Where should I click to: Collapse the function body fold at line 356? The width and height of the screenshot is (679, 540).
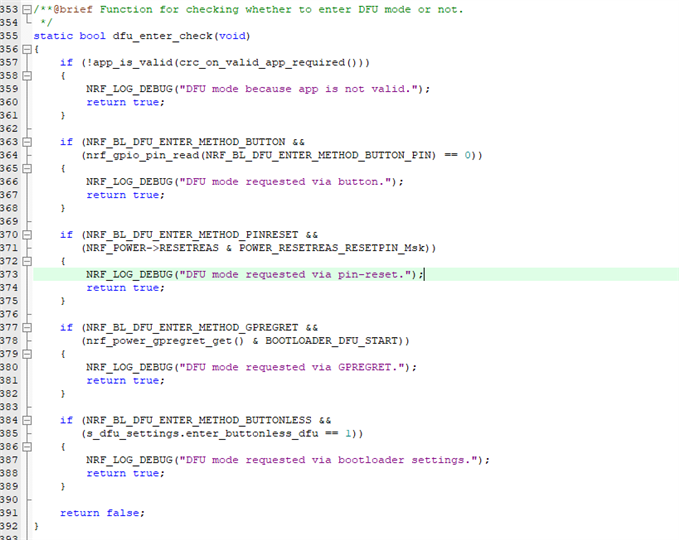27,49
